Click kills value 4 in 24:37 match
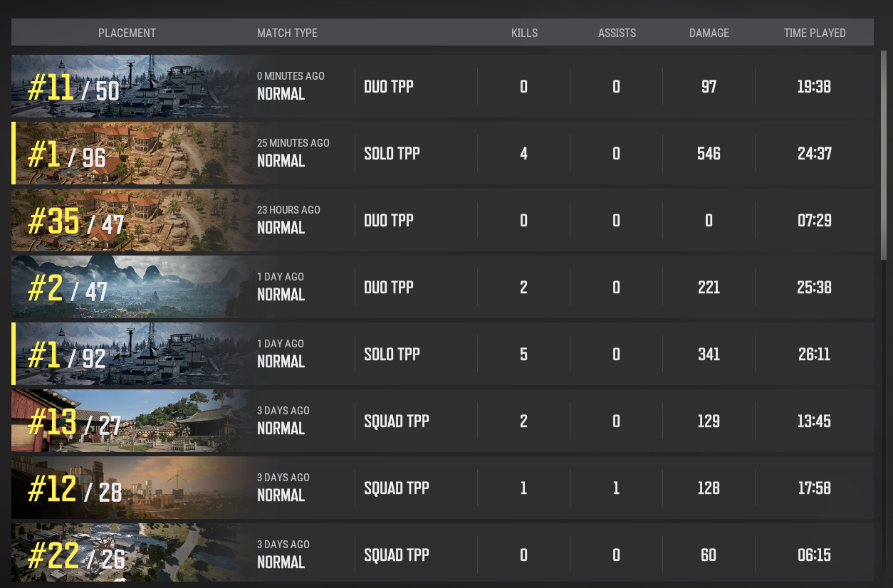 pyautogui.click(x=524, y=154)
